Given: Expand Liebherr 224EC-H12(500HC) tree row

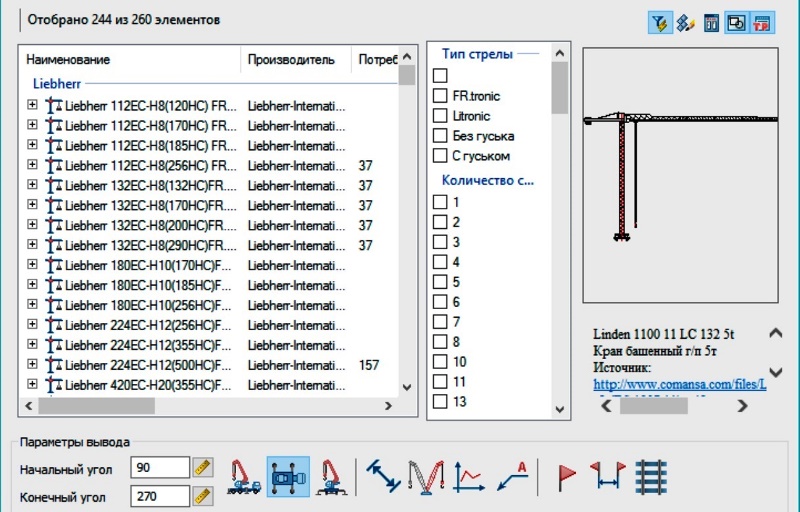Looking at the screenshot, I should click(x=32, y=364).
